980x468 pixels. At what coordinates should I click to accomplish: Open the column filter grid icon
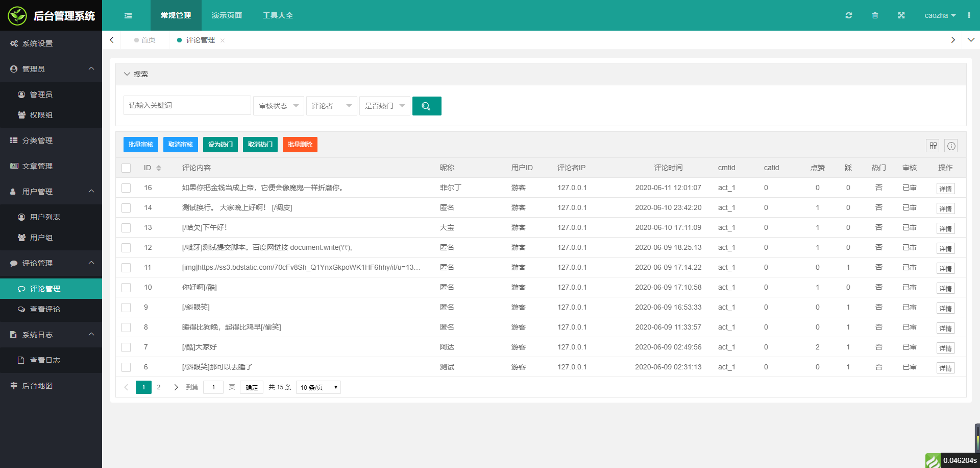coord(933,146)
